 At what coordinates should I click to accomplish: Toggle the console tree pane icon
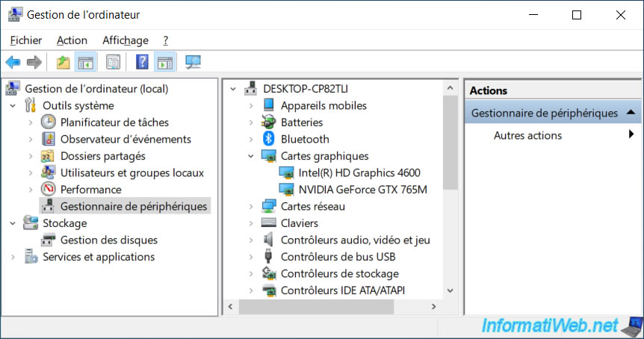click(86, 63)
